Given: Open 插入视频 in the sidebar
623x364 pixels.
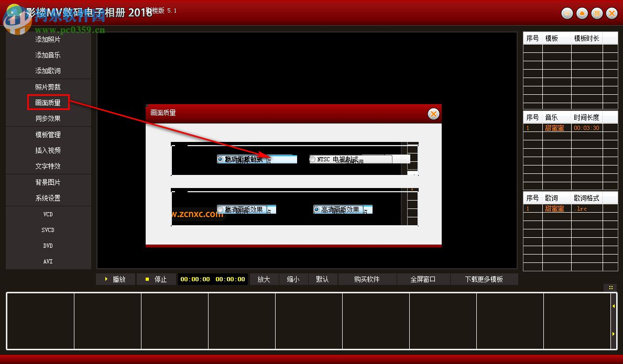Looking at the screenshot, I should pos(48,150).
